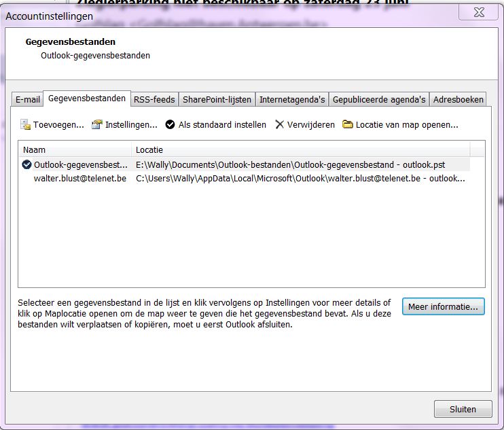Viewport: 504px width, 430px height.
Task: Click the Verwijderen X icon
Action: point(280,125)
